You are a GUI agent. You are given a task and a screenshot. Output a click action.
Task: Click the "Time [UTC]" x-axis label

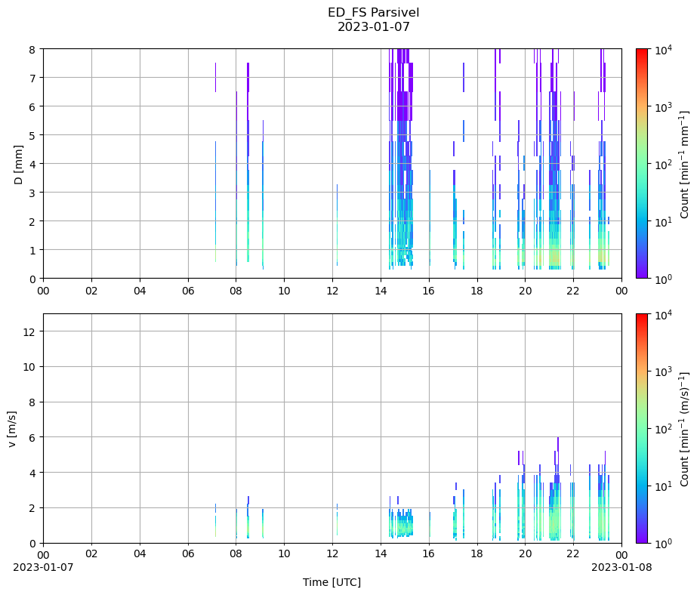point(331,582)
